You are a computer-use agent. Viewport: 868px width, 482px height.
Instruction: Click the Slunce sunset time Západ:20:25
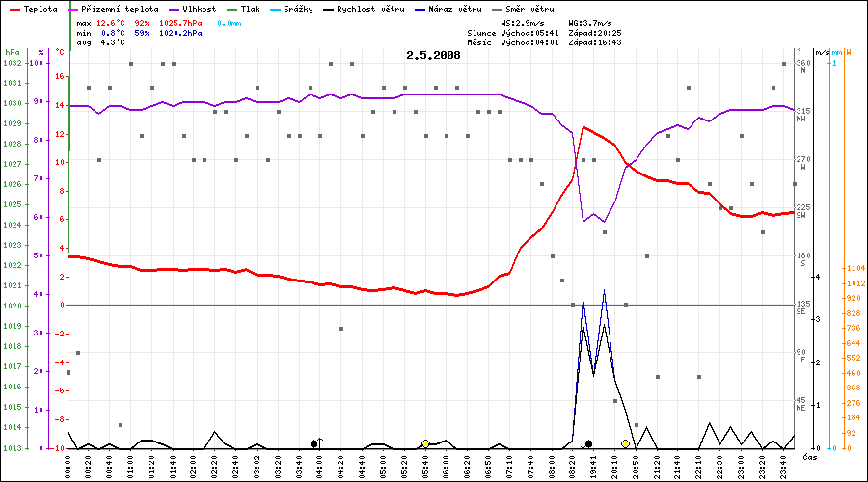click(594, 33)
